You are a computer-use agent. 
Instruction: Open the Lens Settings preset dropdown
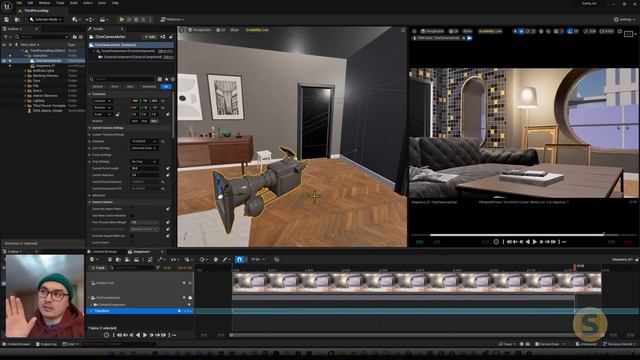144,148
